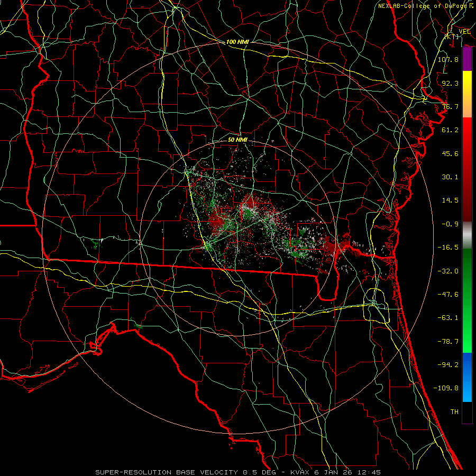Click the -109.8 scale value

click(446, 388)
